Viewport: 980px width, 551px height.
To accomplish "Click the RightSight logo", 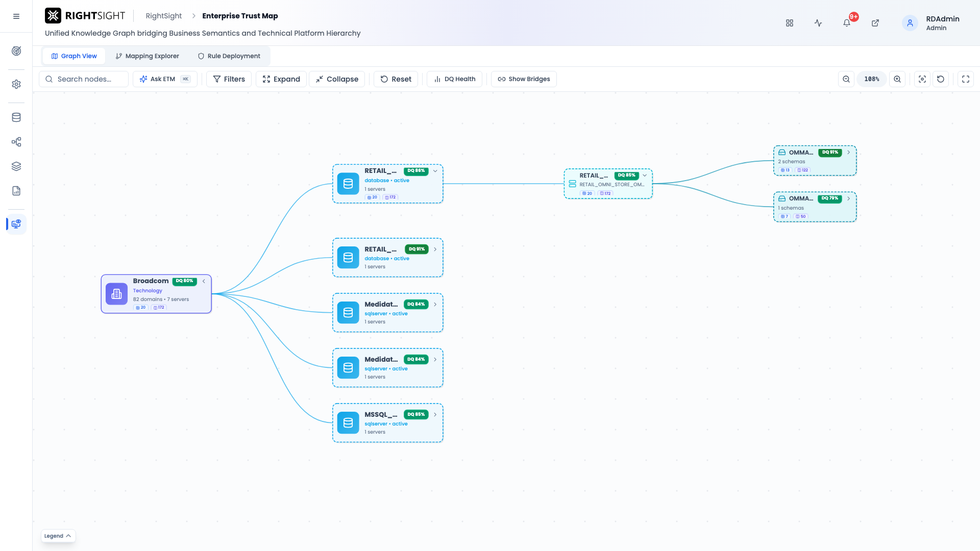I will click(85, 16).
